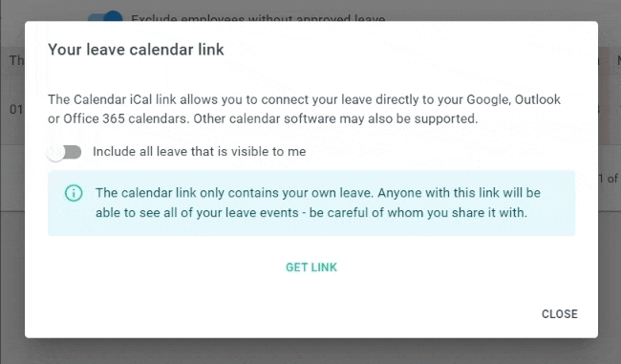Click the 'Your leave calendar link' dialog title
The height and width of the screenshot is (364, 621).
136,50
